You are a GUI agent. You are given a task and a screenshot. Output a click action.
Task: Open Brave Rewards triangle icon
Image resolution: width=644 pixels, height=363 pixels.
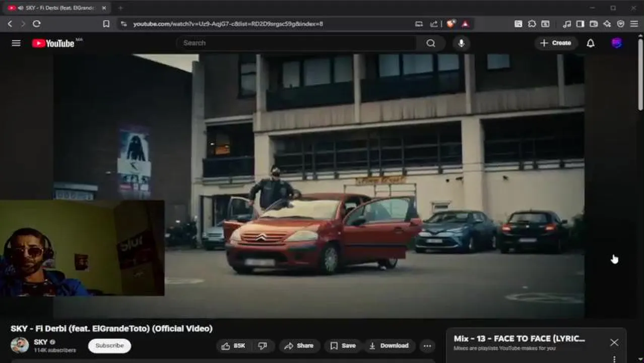(x=466, y=24)
